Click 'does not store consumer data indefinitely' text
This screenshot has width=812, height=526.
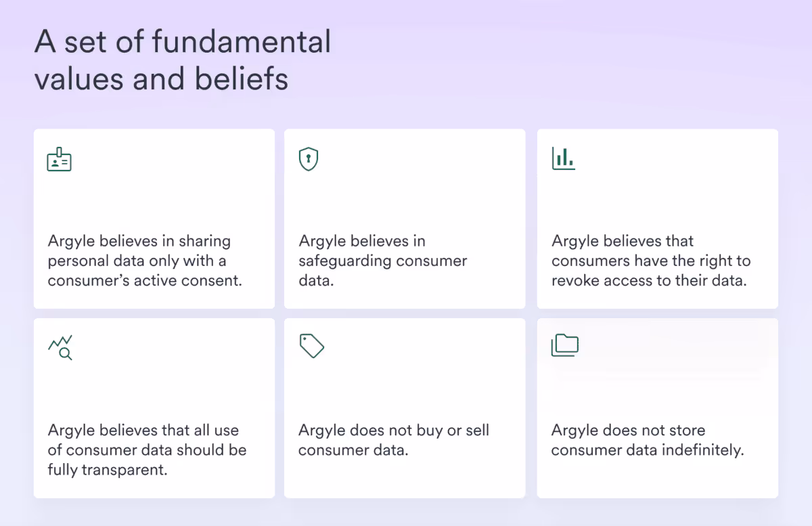point(648,440)
